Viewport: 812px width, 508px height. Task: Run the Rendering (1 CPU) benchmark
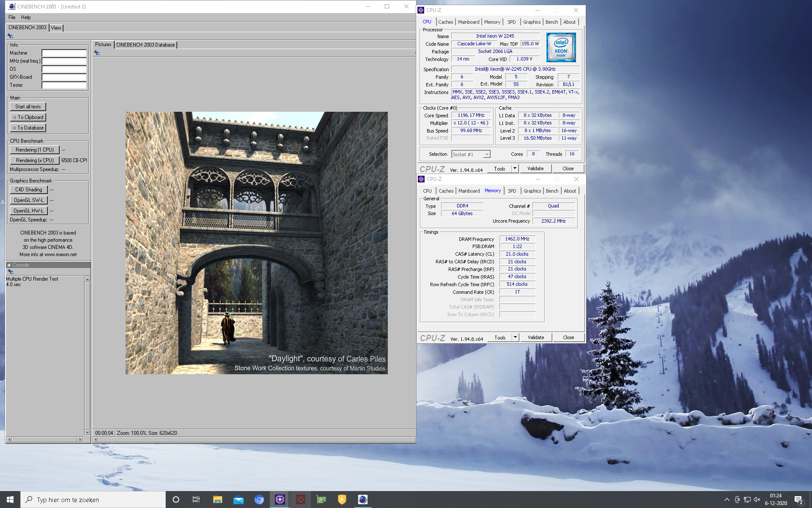pos(35,150)
